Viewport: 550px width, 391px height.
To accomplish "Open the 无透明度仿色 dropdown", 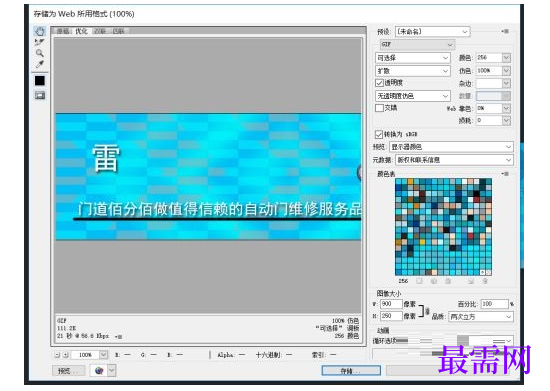I will pyautogui.click(x=412, y=96).
